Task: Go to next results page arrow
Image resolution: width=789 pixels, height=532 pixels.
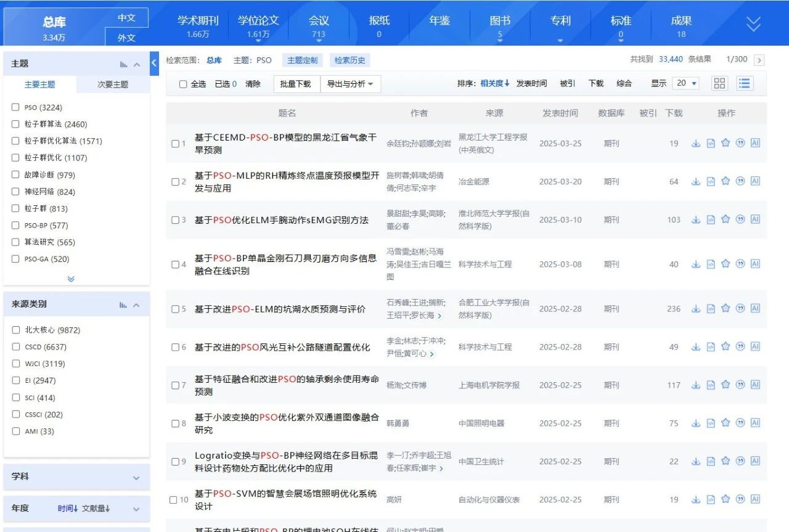Action: tap(759, 60)
